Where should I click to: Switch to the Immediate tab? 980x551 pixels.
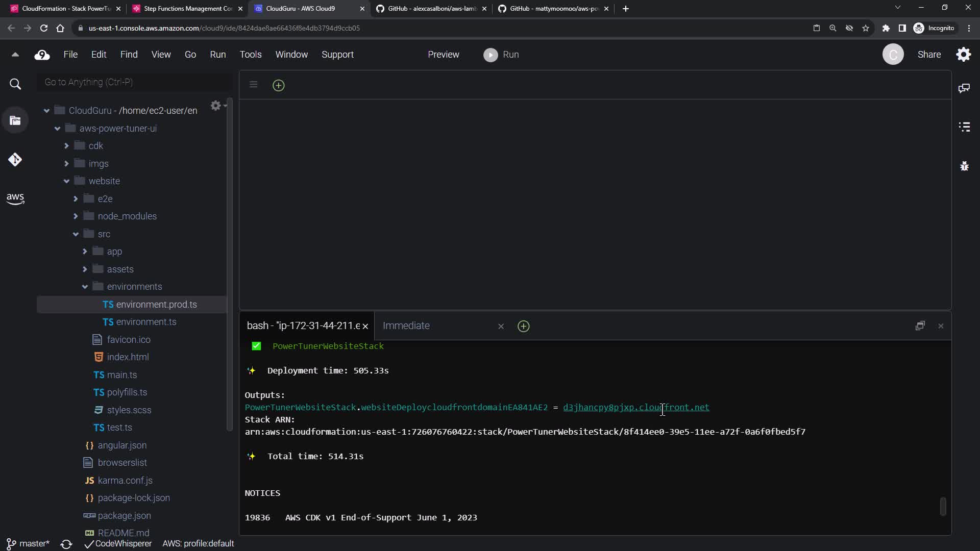406,326
